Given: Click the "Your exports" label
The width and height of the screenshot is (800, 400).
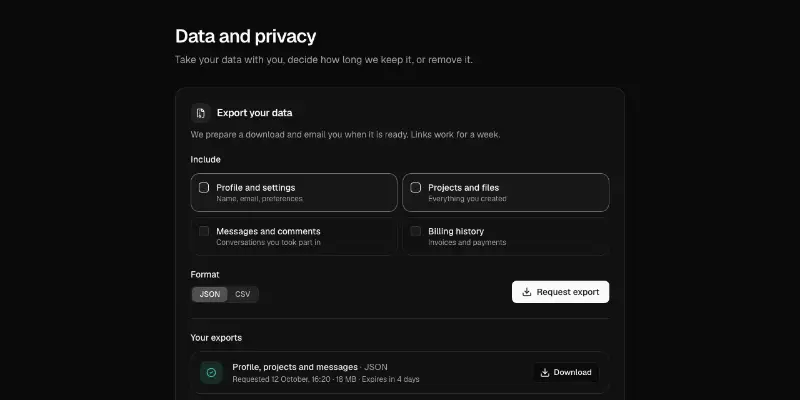Looking at the screenshot, I should click(x=216, y=338).
